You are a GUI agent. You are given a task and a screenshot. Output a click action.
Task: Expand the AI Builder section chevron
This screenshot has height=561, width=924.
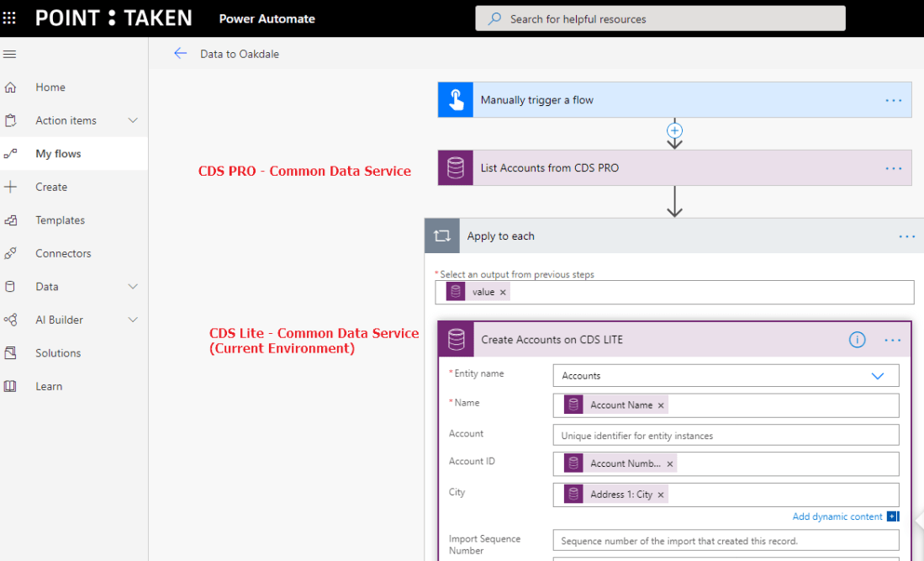[x=132, y=320]
